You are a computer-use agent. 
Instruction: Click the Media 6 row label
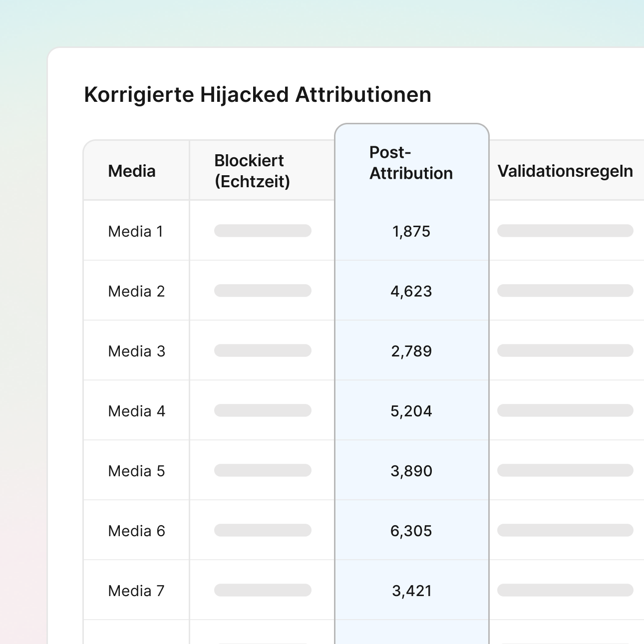click(x=136, y=531)
